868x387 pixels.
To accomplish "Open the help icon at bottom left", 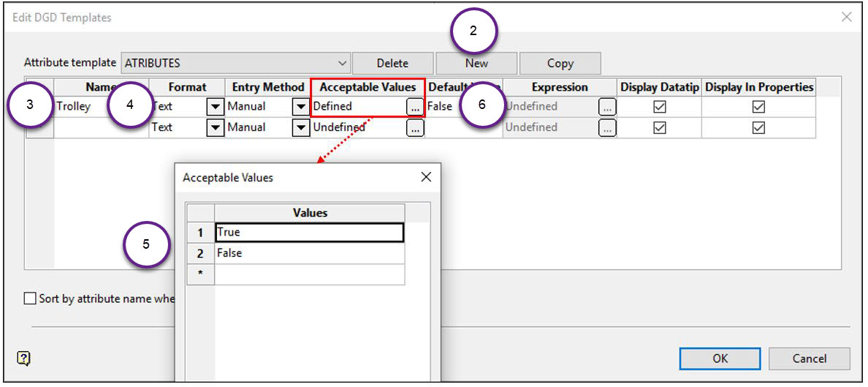I will tap(24, 358).
